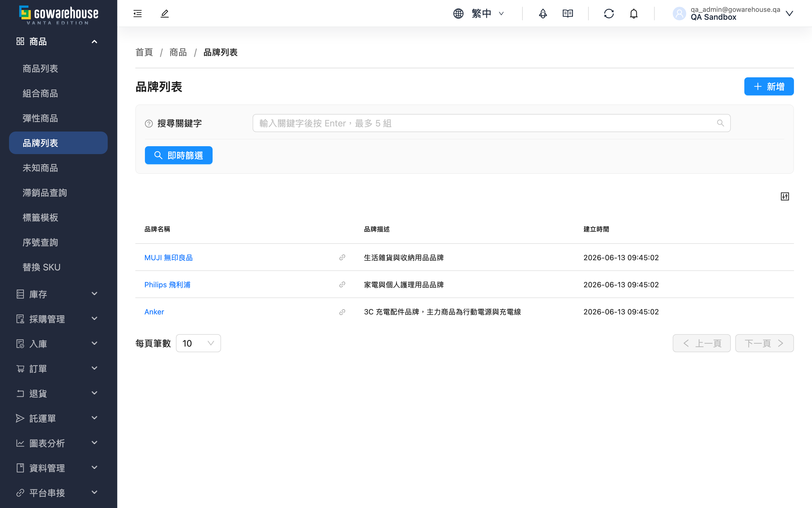
Task: Open the Anker brand link
Action: 154,312
